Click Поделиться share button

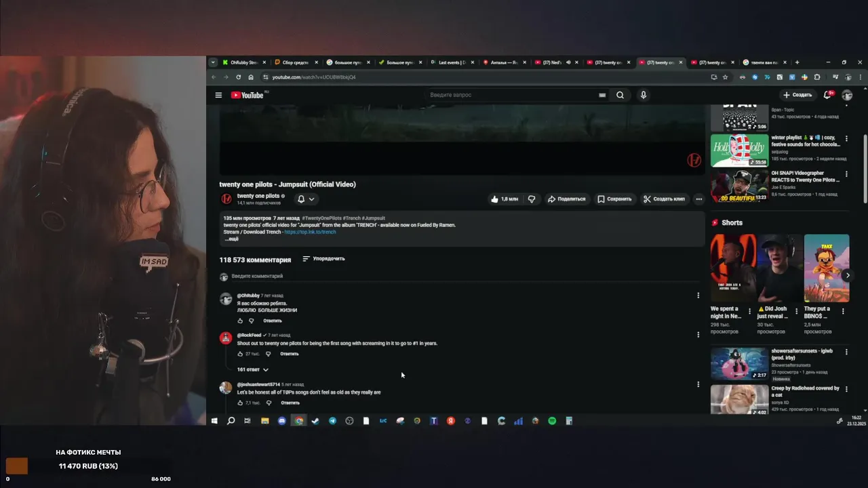pyautogui.click(x=566, y=199)
